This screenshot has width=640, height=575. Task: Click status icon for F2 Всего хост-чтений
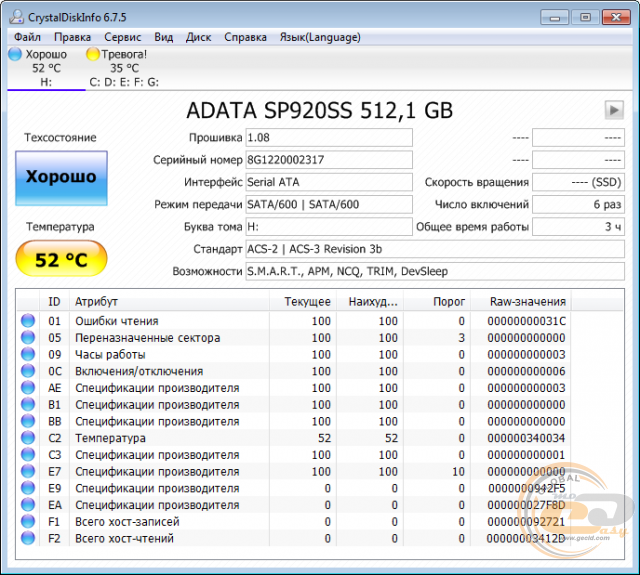click(28, 538)
